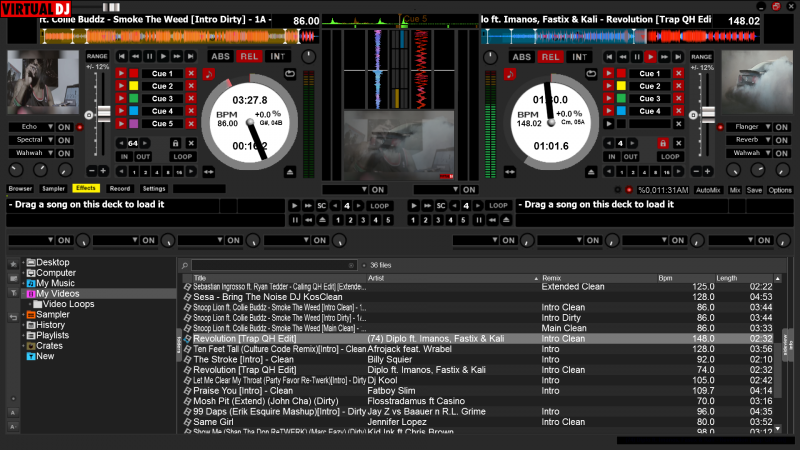
Task: Jump to left deck track start
Action: tap(121, 56)
